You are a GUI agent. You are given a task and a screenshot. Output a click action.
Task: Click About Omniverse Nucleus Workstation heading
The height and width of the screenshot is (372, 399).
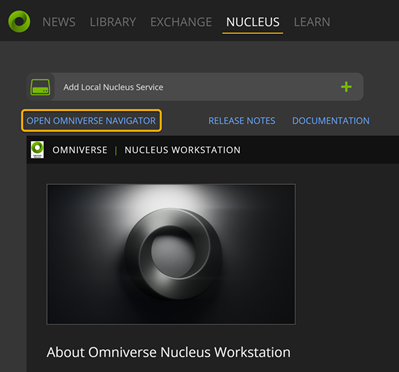[x=168, y=352]
